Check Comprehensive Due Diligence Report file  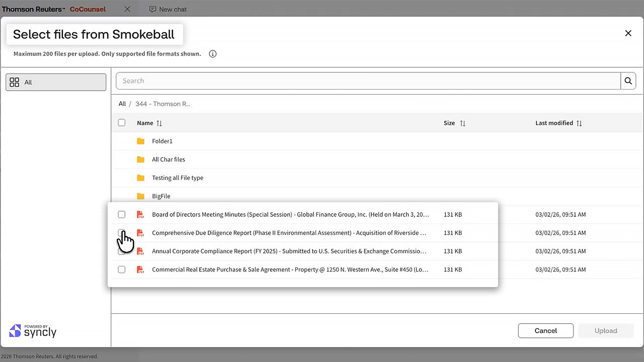tap(122, 233)
